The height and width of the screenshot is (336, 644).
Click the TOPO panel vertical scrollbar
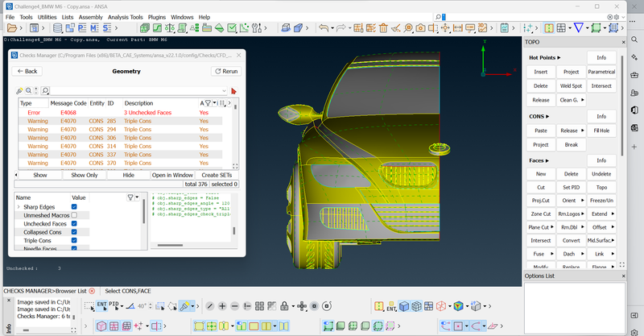[x=622, y=106]
